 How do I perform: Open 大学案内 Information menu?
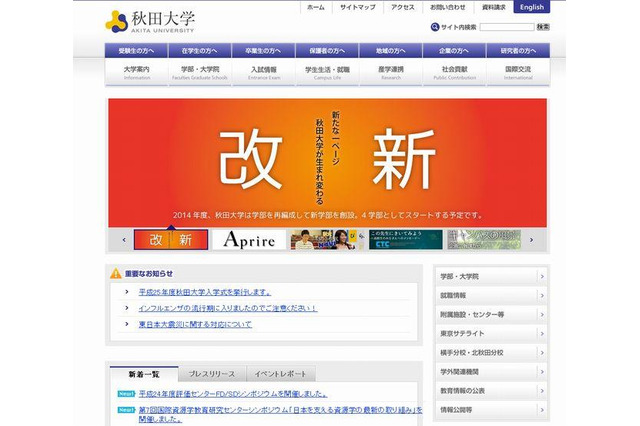tap(136, 73)
